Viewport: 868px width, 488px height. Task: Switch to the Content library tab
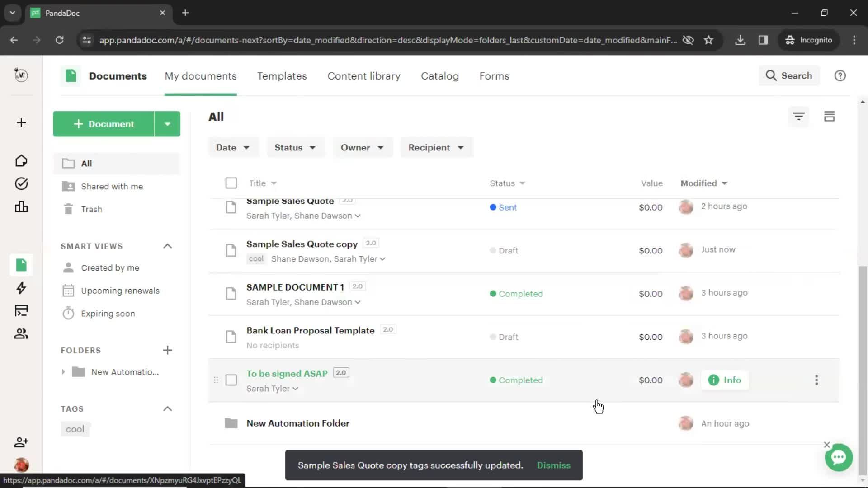pyautogui.click(x=363, y=76)
